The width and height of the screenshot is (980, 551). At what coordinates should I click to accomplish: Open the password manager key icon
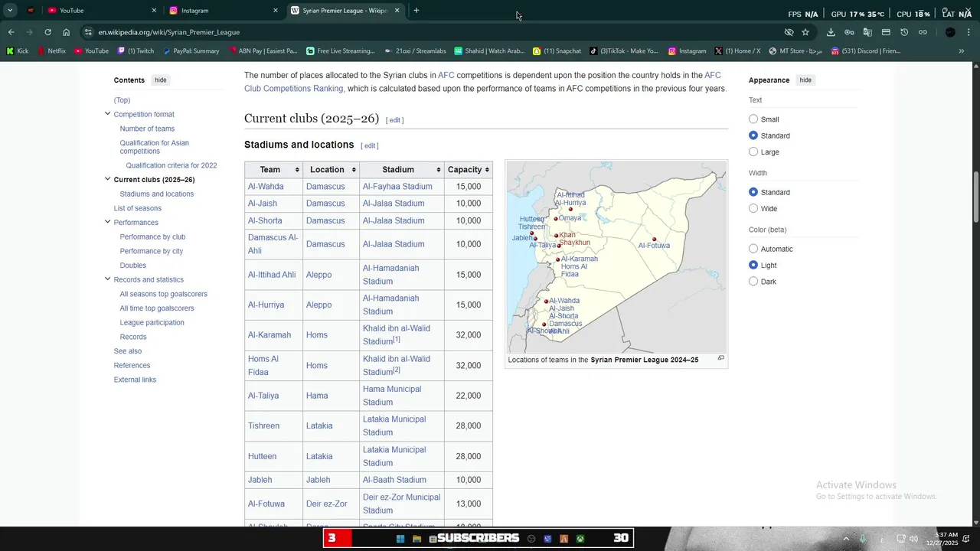tap(849, 32)
